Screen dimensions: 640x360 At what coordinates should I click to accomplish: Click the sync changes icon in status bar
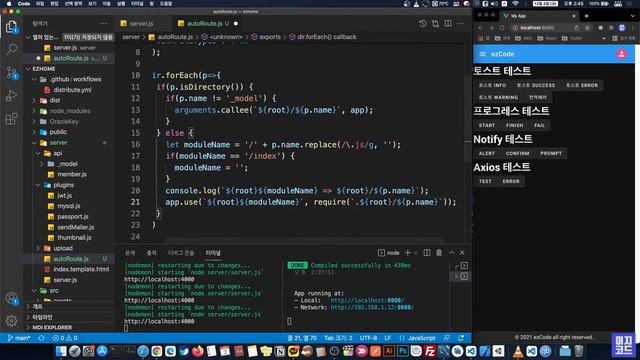[x=41, y=338]
